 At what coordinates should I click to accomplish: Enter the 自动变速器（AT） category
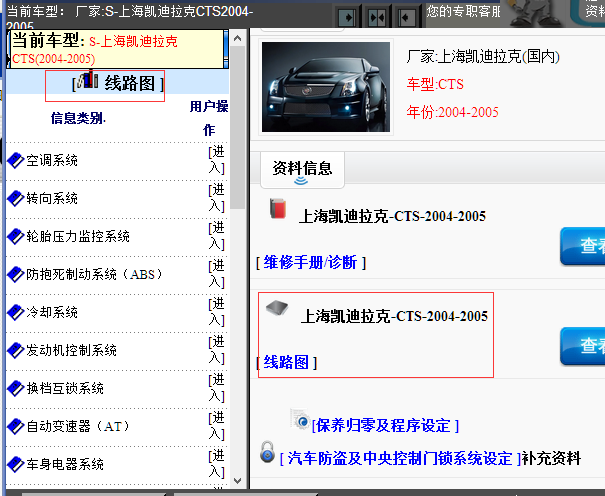pyautogui.click(x=216, y=426)
